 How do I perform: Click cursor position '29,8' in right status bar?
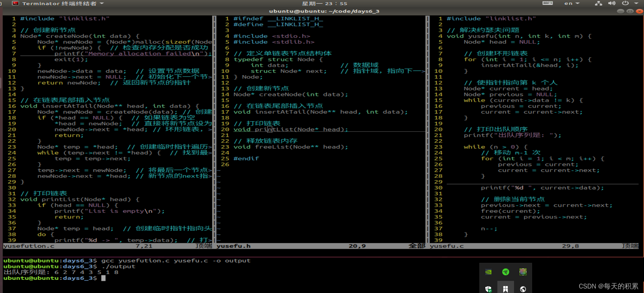tap(570, 246)
